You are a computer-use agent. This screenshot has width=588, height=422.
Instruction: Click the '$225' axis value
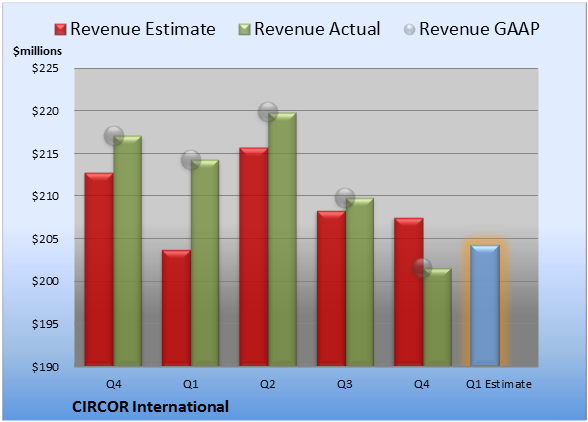coord(45,68)
